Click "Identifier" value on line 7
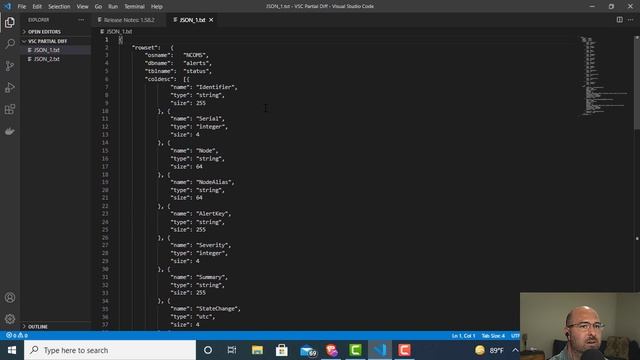 (x=215, y=87)
